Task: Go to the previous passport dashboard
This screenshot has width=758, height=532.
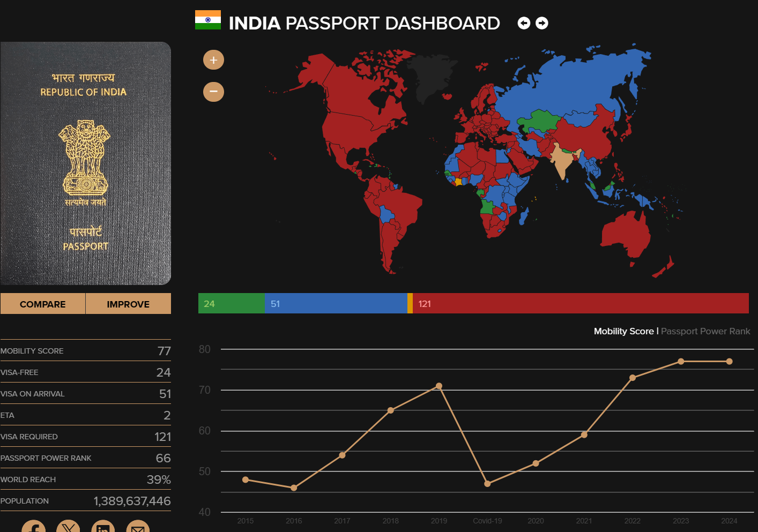Action: click(524, 23)
